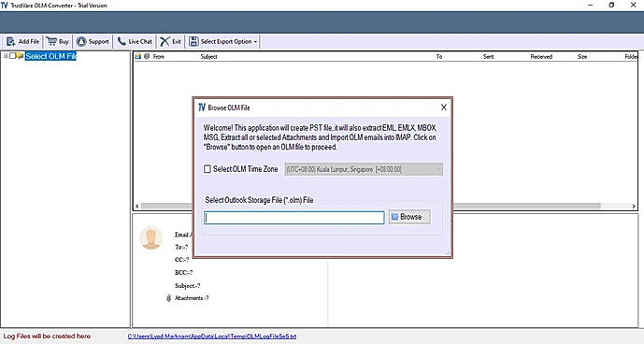644x344 pixels.
Task: Click the TrustVare app icon in the title bar
Action: [5, 5]
